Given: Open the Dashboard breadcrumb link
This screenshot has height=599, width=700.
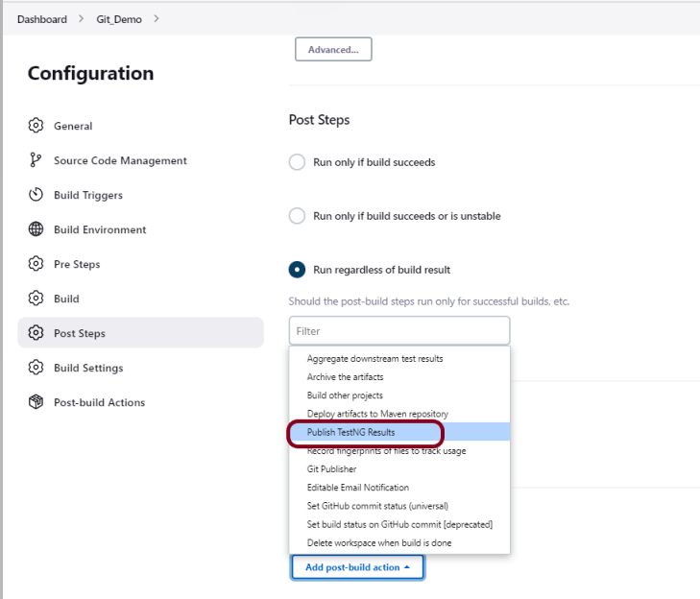Looking at the screenshot, I should [42, 19].
